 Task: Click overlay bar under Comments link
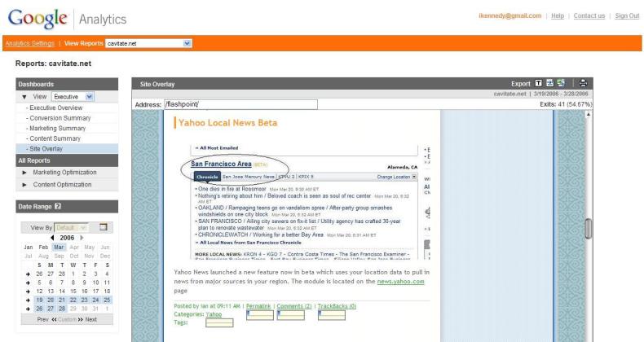(291, 315)
